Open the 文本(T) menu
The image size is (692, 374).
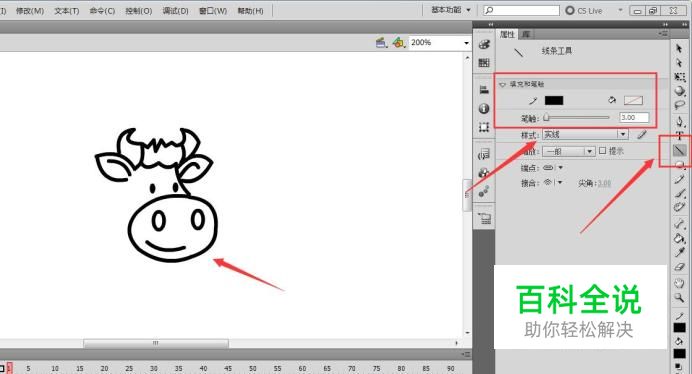[67, 11]
